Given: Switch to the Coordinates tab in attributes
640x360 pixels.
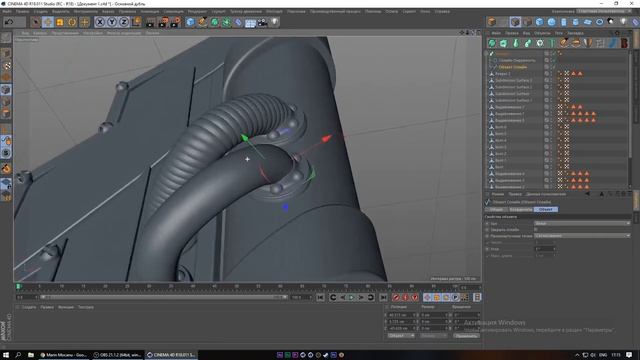Looking at the screenshot, I should [520, 209].
